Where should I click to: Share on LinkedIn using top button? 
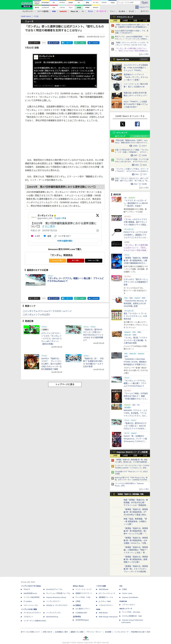pyautogui.click(x=93, y=43)
